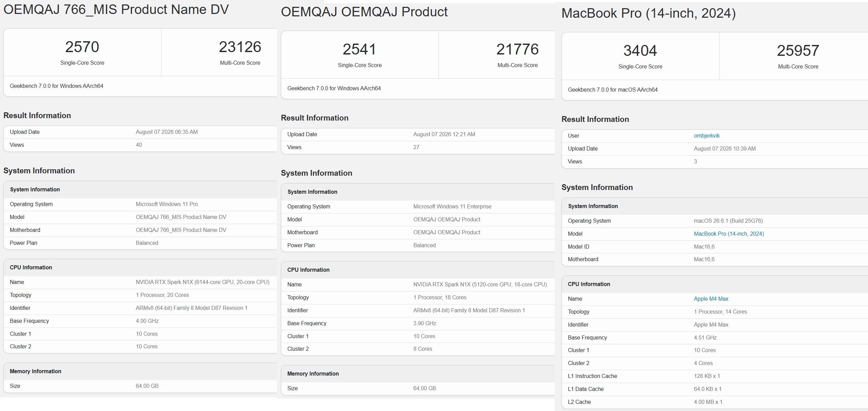868x411 pixels.
Task: Click the Views value '27'
Action: (x=416, y=147)
